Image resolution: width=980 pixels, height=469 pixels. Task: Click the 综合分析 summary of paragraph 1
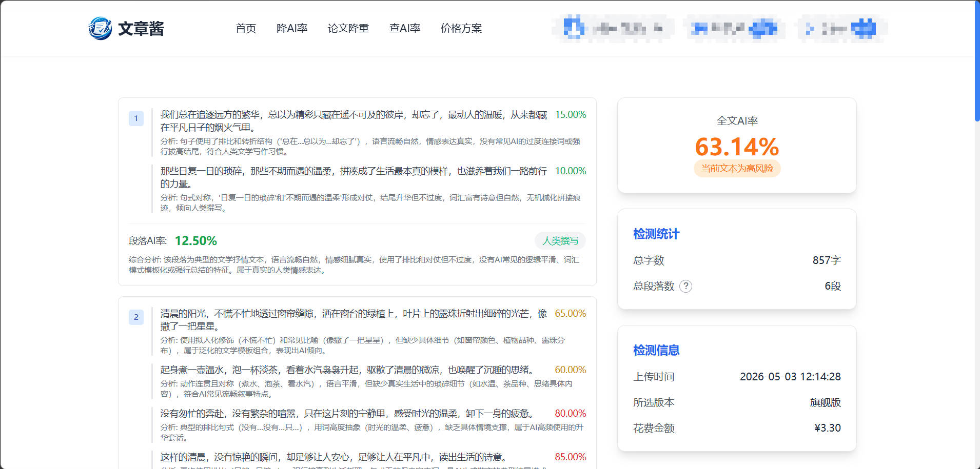354,265
